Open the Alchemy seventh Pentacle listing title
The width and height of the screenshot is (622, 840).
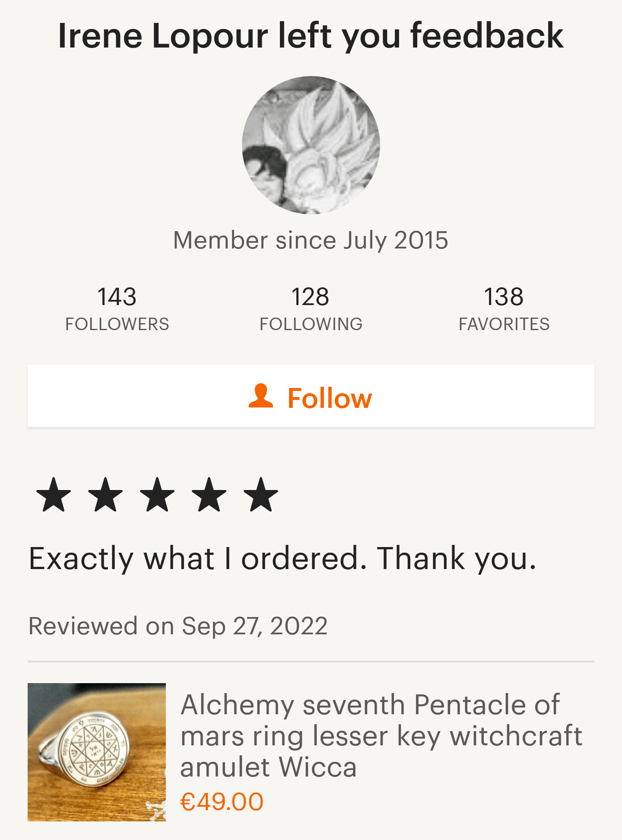coord(380,735)
